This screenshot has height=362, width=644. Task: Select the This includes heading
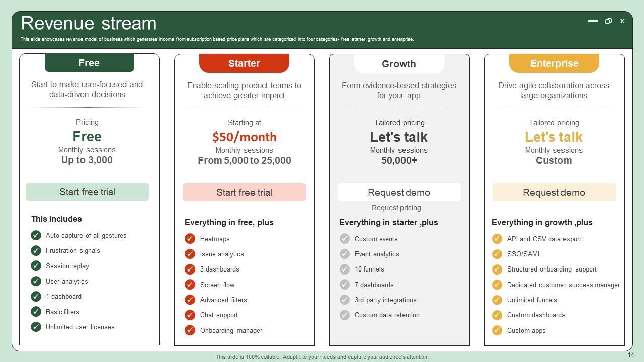(x=56, y=219)
